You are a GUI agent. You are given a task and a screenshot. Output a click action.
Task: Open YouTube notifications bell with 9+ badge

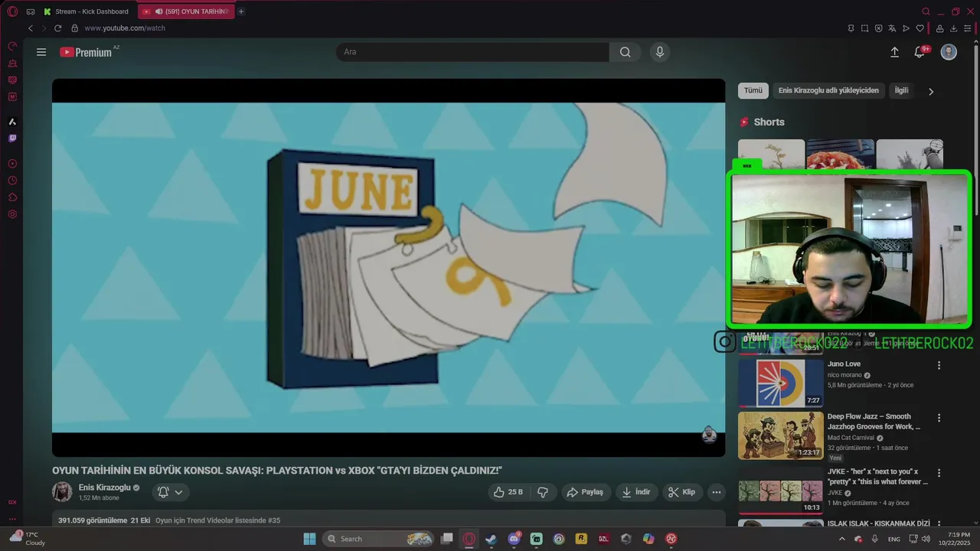coord(920,52)
